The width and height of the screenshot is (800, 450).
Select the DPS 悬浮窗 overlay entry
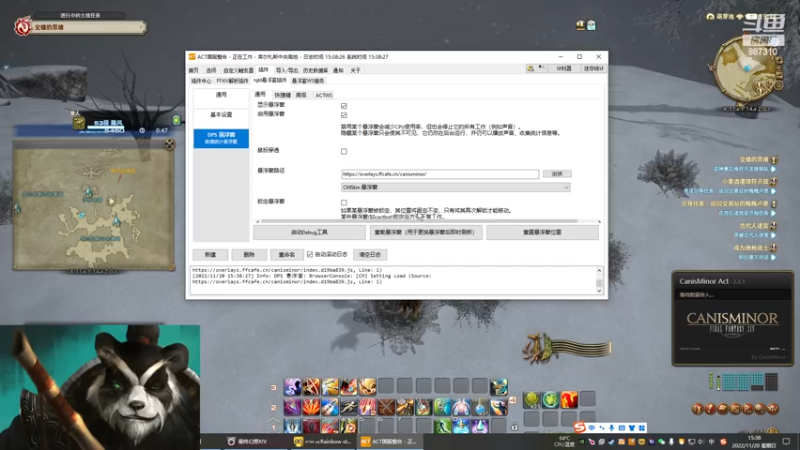[x=221, y=138]
